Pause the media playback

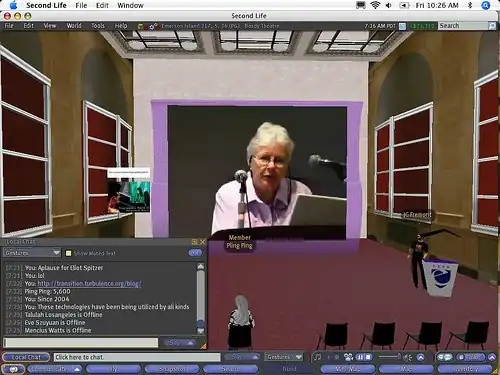point(360,357)
